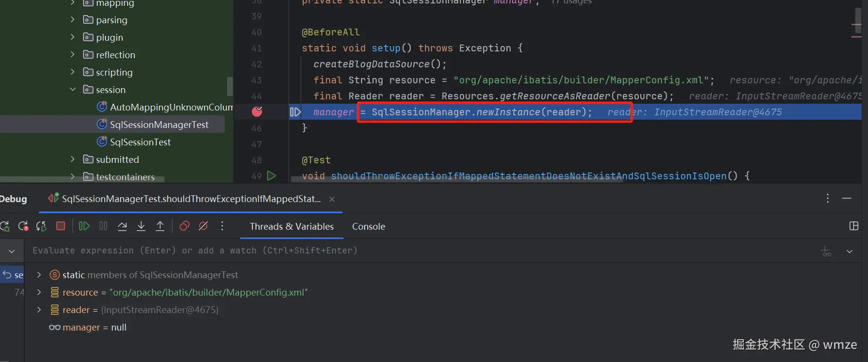Click the add watch icon
Image resolution: width=868 pixels, height=362 pixels.
pos(826,251)
